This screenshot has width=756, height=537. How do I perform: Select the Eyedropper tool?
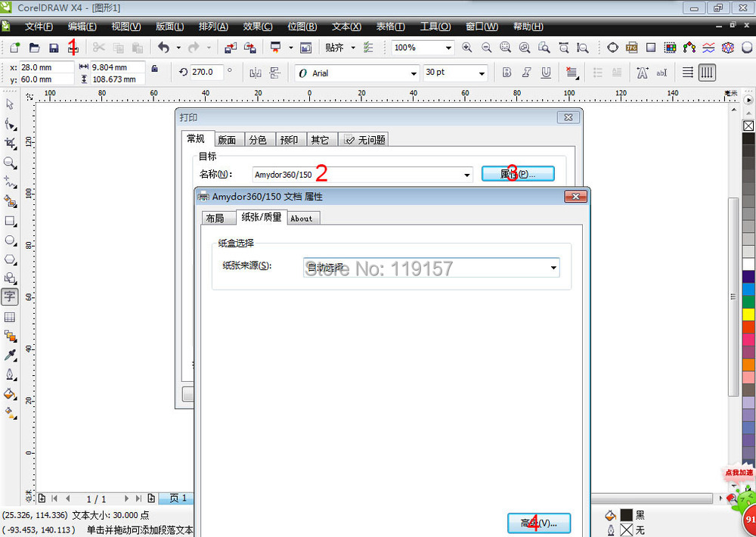click(10, 355)
